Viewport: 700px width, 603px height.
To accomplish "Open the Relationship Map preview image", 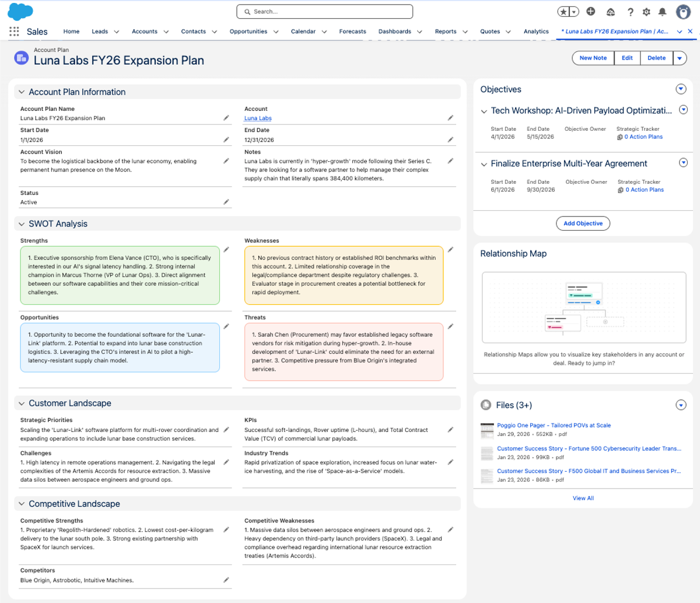I will tap(584, 307).
